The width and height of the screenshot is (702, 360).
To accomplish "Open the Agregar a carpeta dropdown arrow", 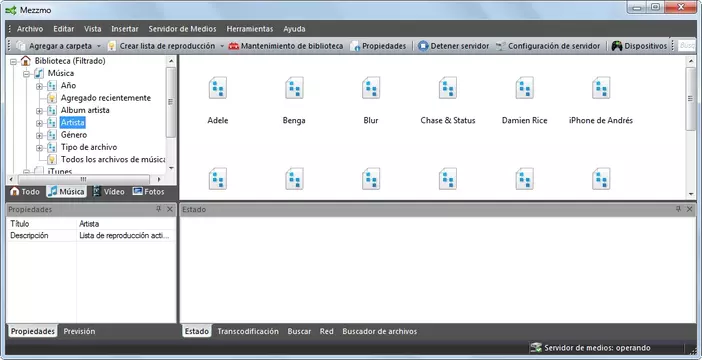I will [98, 46].
